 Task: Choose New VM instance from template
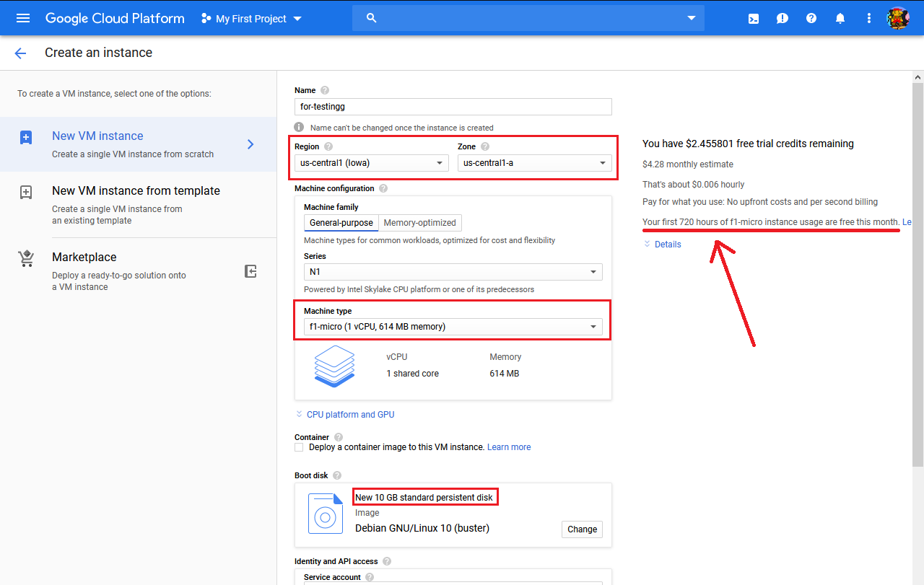[x=139, y=205]
